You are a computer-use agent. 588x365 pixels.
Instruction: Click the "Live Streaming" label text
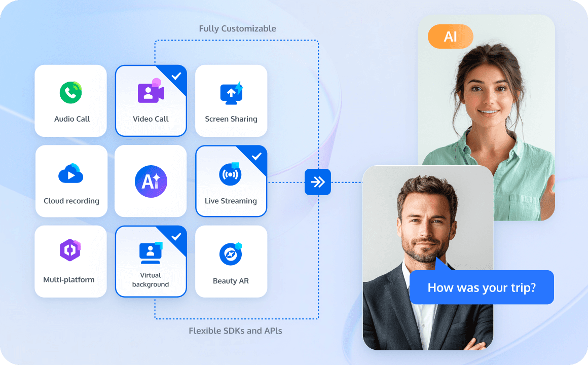click(231, 201)
